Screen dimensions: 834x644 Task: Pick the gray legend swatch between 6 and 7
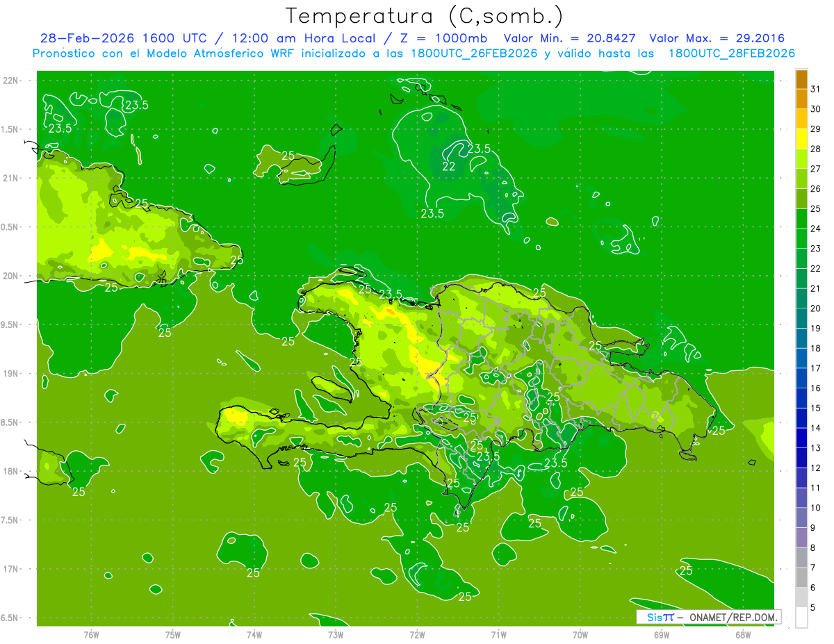(x=801, y=577)
